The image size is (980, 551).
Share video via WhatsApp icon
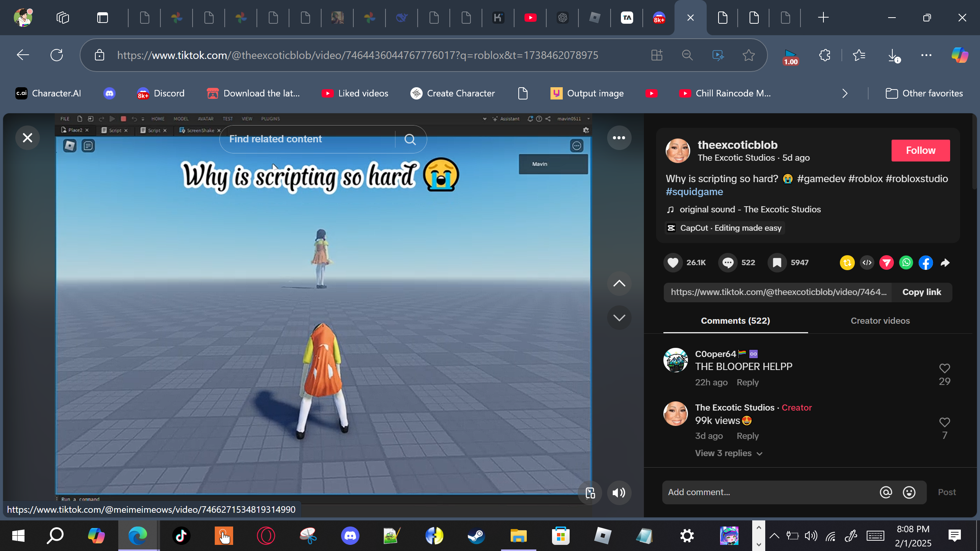point(906,262)
